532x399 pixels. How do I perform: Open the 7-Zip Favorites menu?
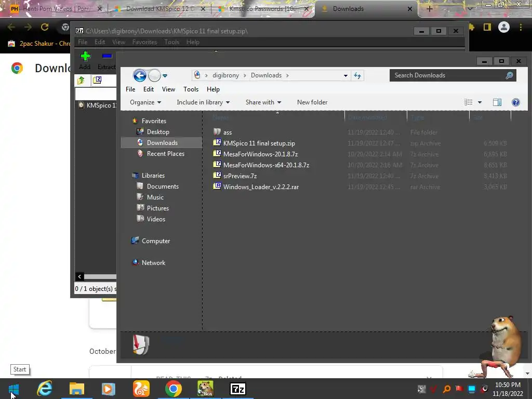[x=144, y=42]
